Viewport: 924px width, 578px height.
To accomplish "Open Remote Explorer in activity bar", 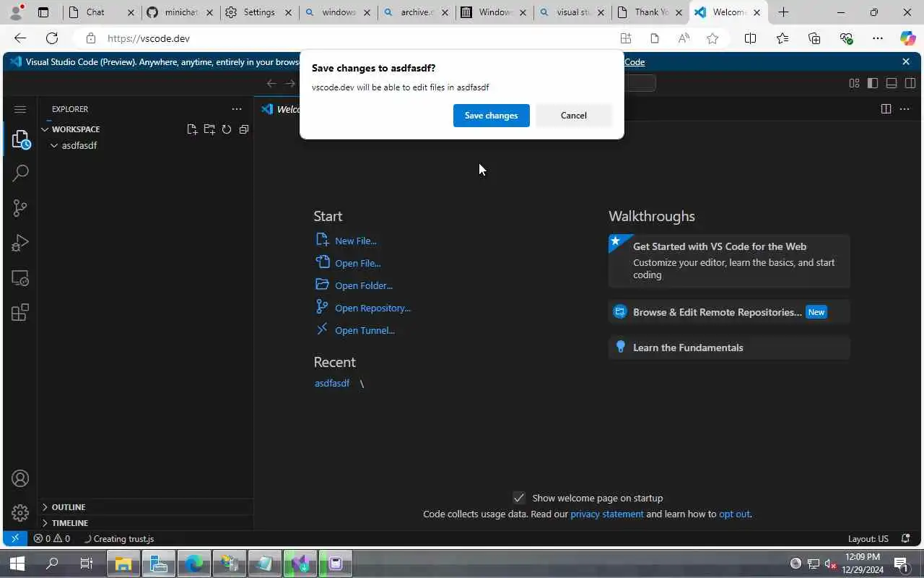I will click(20, 278).
